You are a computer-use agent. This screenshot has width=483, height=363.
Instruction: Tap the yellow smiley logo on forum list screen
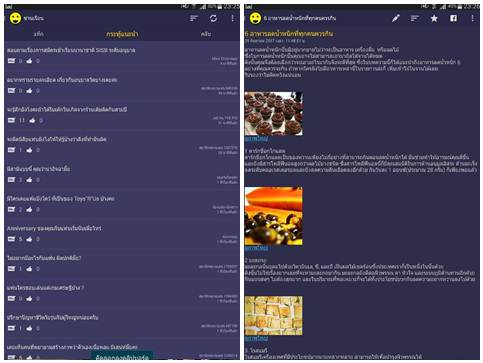point(15,18)
